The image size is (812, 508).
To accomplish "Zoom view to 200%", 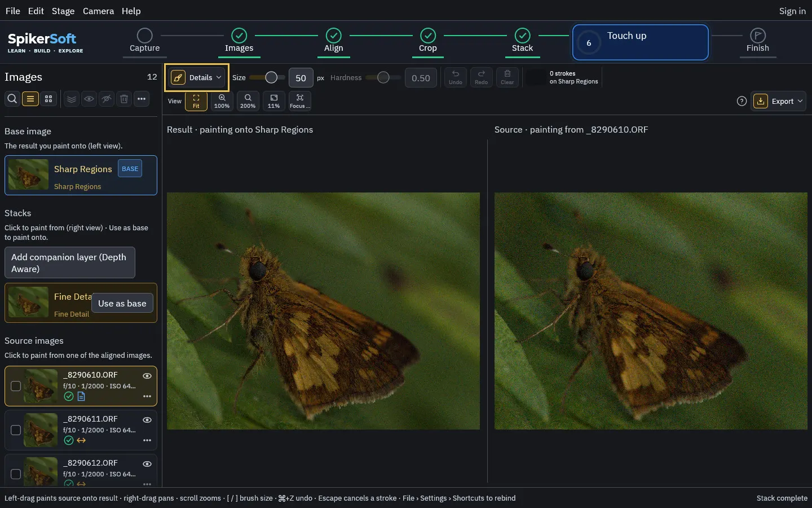I will pos(248,101).
